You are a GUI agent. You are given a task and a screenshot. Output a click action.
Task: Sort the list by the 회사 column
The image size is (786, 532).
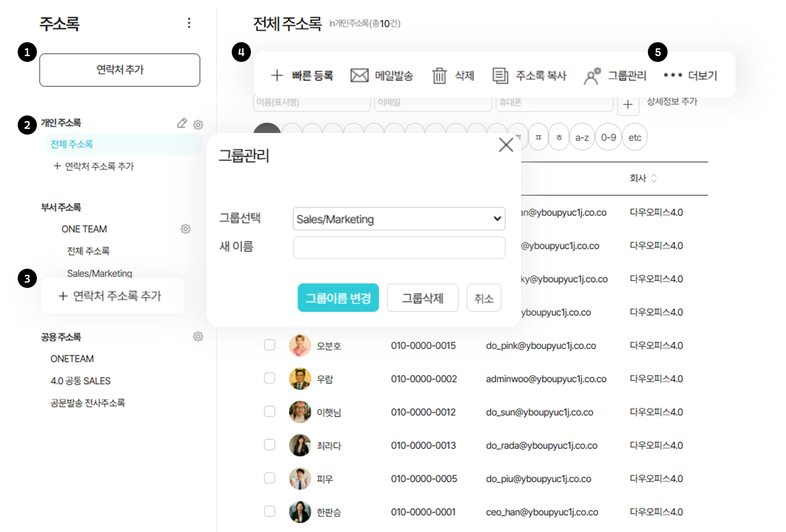point(643,178)
